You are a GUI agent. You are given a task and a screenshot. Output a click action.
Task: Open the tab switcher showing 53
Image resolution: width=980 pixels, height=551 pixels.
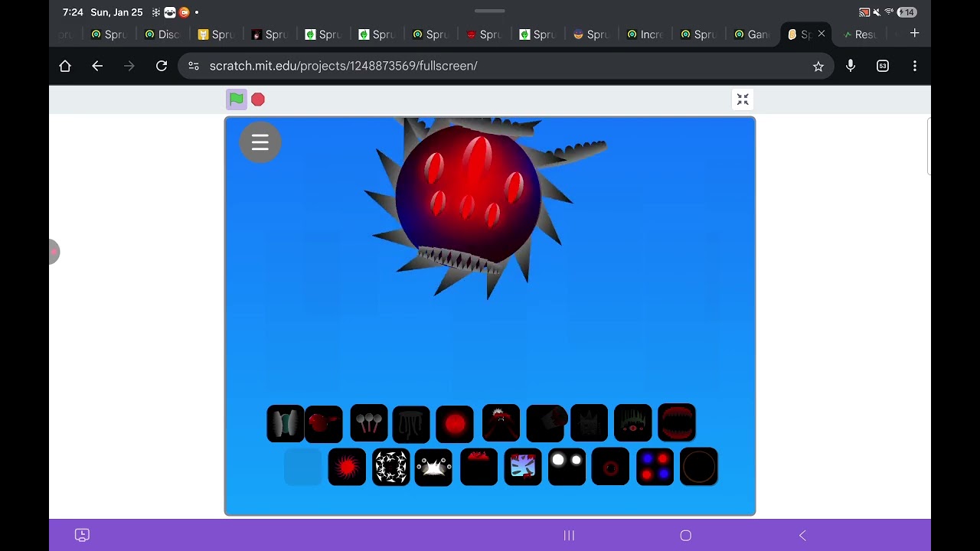883,66
